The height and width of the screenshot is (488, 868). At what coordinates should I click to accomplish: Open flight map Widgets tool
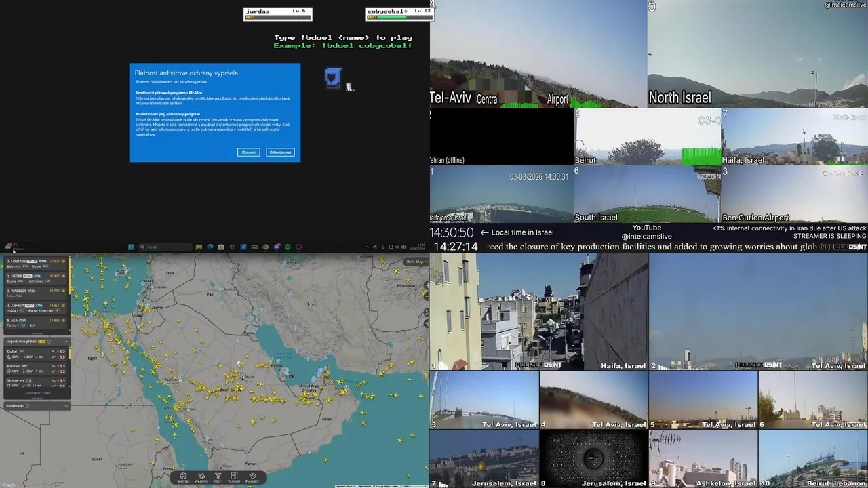click(234, 478)
